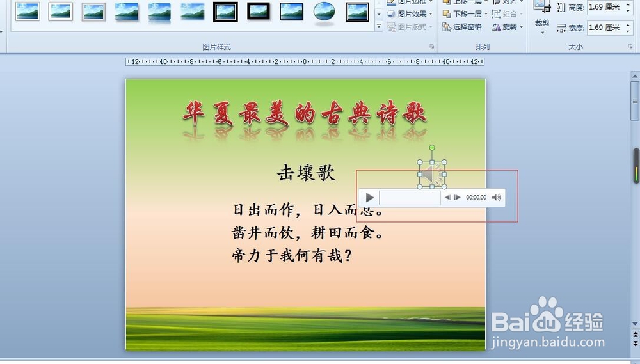640x364 pixels.
Task: Click the 宽度 width input field
Action: pos(605,28)
